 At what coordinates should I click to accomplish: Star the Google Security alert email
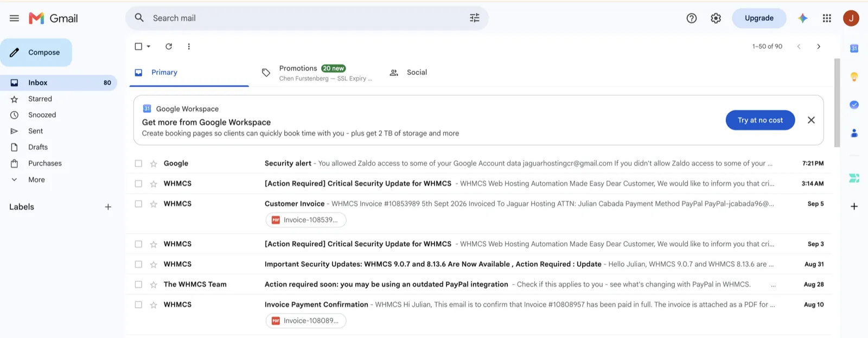154,163
